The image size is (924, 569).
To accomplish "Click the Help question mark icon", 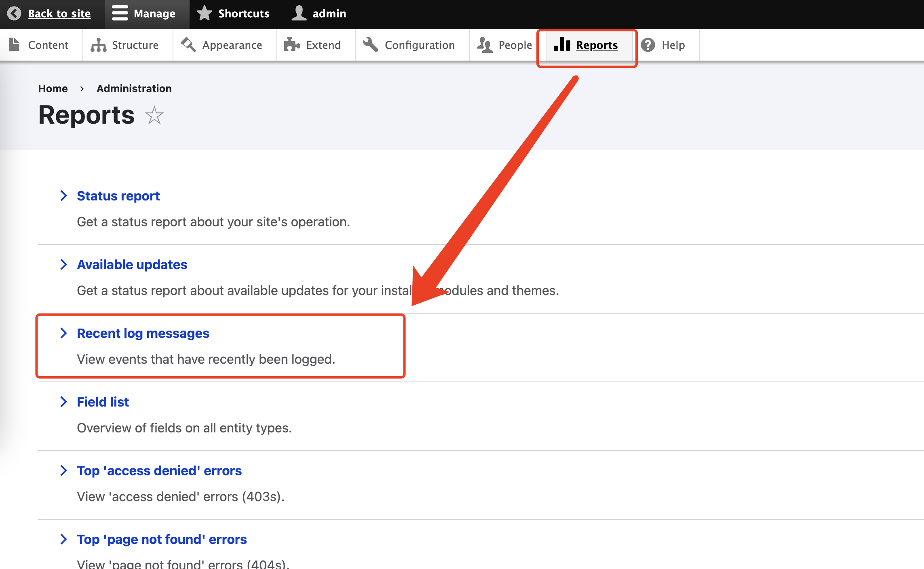I will [x=648, y=45].
